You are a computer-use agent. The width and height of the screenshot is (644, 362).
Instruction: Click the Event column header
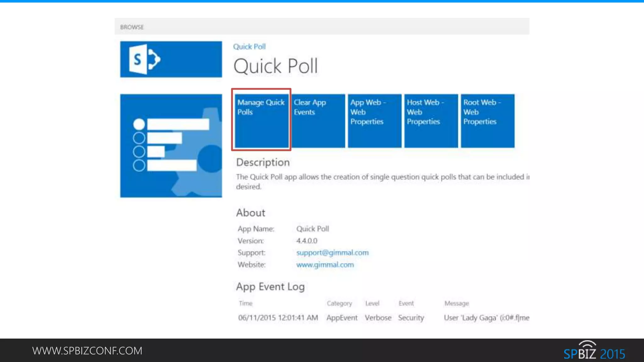(x=406, y=303)
